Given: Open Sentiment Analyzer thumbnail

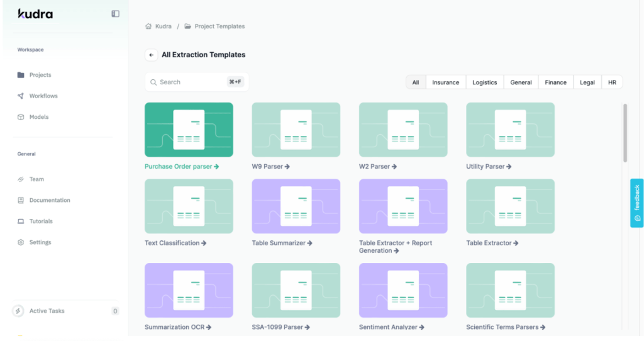Looking at the screenshot, I should pos(403,291).
